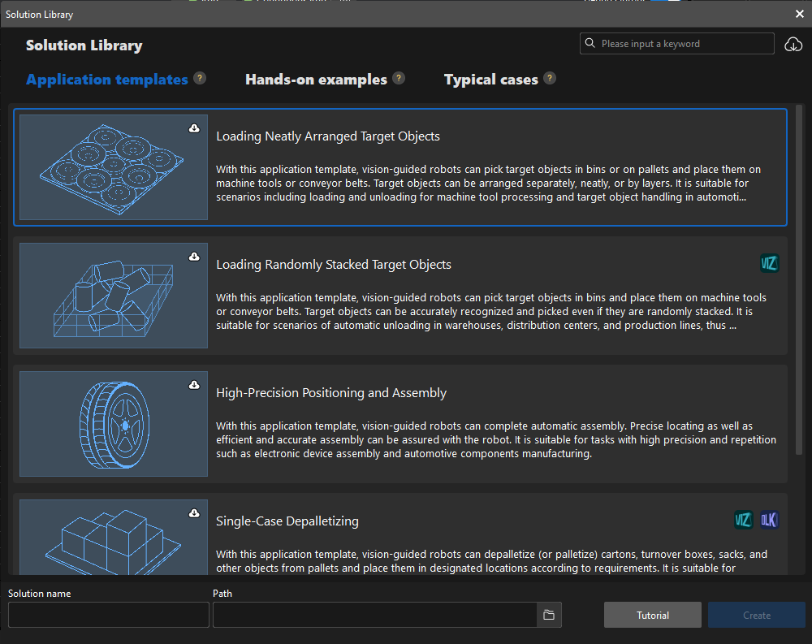Open the cloud download icon beside the search bar
Viewport: 812px width, 644px height.
click(793, 45)
